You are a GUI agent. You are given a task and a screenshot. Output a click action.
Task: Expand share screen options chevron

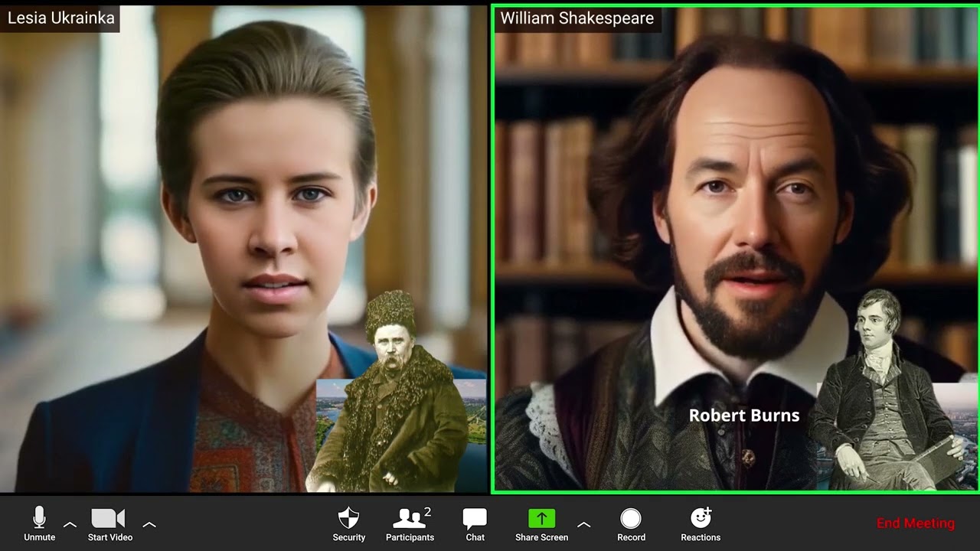(583, 525)
